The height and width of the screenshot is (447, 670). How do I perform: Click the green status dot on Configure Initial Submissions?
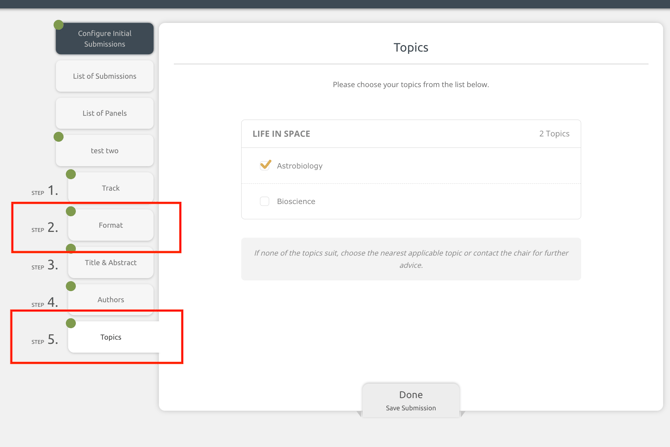59,25
